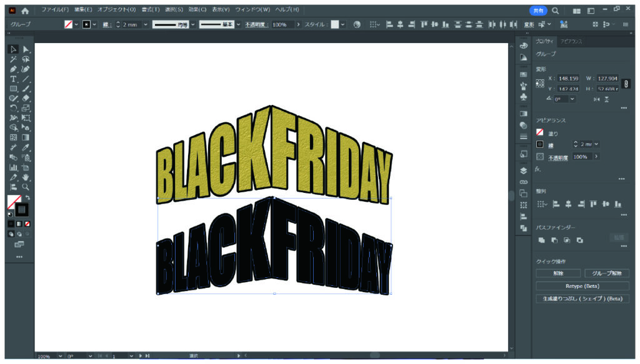Select the Rectangle tool
Screen dimensions: 640x364
pyautogui.click(x=13, y=89)
